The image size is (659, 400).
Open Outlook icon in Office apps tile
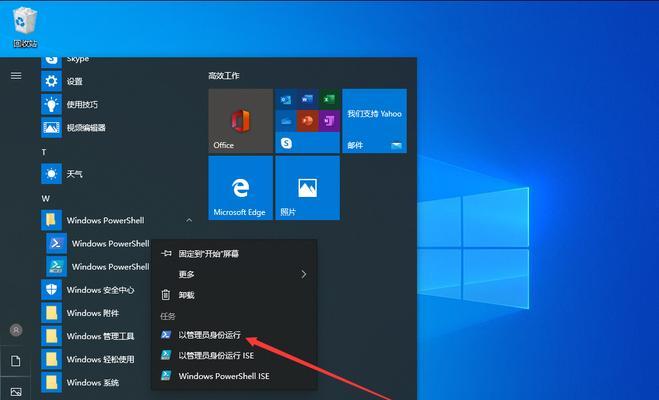click(x=286, y=99)
